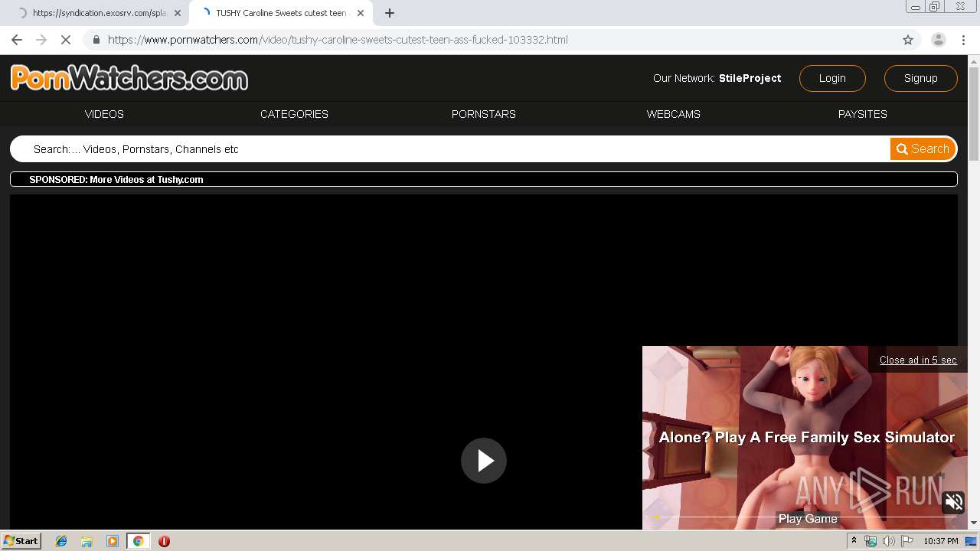Open the red Opera taskbar icon

(x=164, y=541)
